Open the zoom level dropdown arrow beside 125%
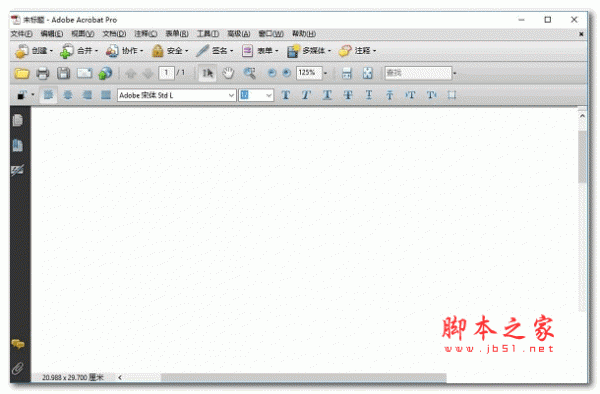The height and width of the screenshot is (394, 600). (x=326, y=73)
